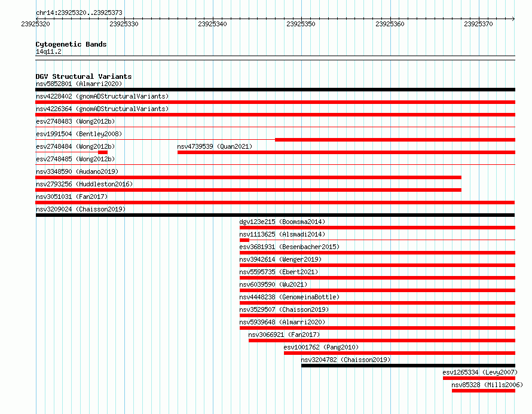The width and height of the screenshot is (532, 414).
Task: Click ruler coordinate 23925370
Action: 478,24
